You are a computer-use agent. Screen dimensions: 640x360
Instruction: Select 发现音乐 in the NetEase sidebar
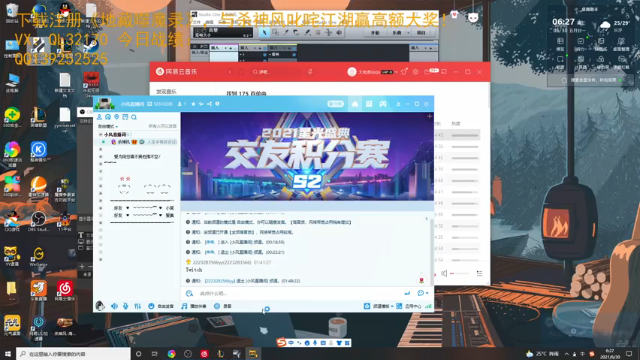coord(166,91)
